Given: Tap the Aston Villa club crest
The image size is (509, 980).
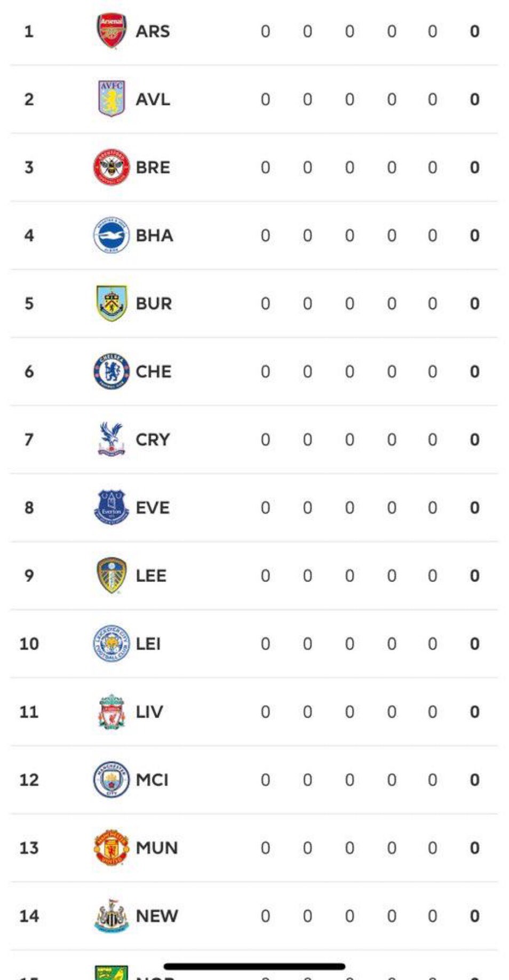Looking at the screenshot, I should pos(111,99).
